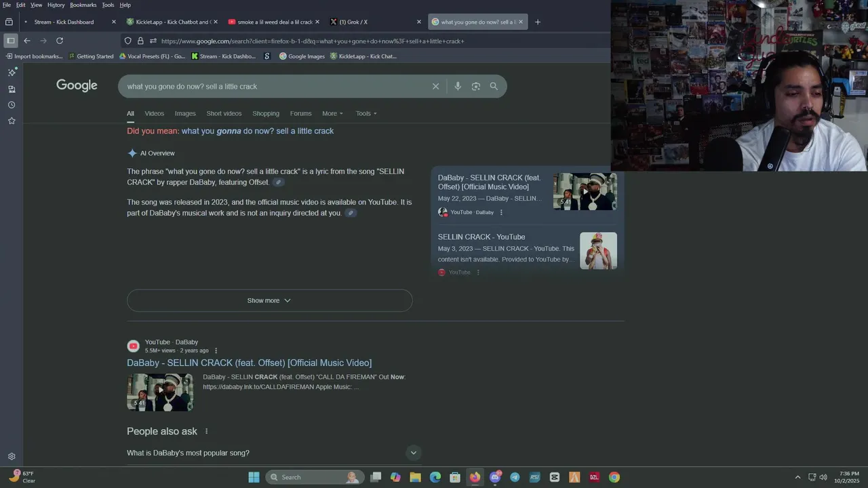Go back with the browser back arrow
Image resolution: width=868 pixels, height=488 pixels.
pos(27,41)
